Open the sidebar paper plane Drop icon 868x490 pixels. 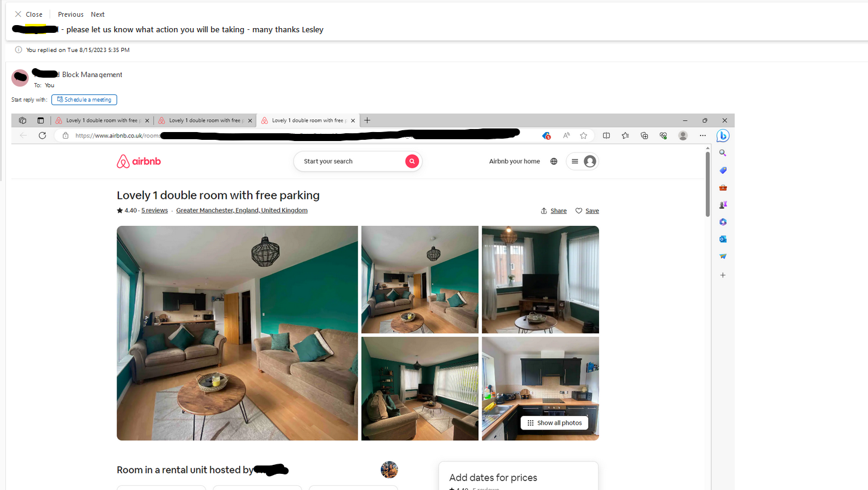point(723,256)
